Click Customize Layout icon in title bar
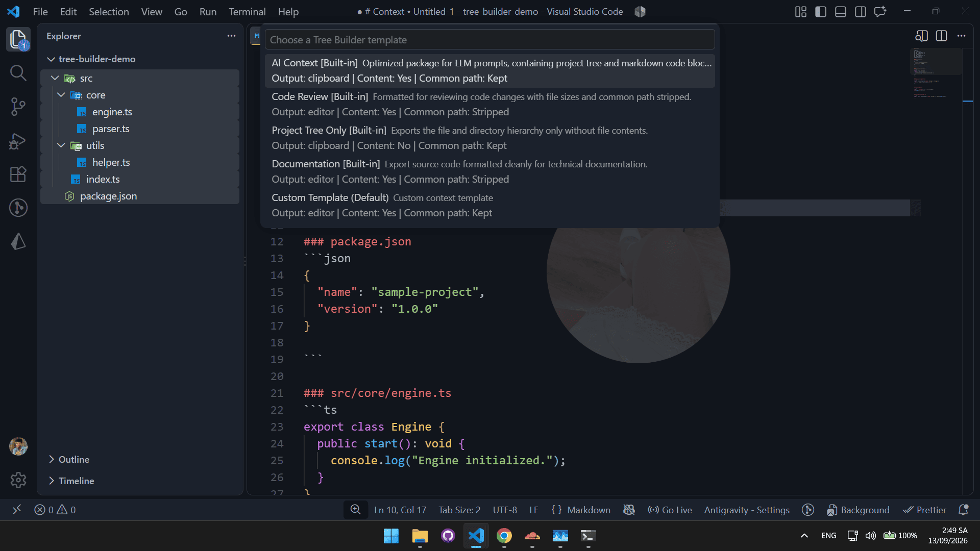The height and width of the screenshot is (551, 980). pyautogui.click(x=801, y=11)
